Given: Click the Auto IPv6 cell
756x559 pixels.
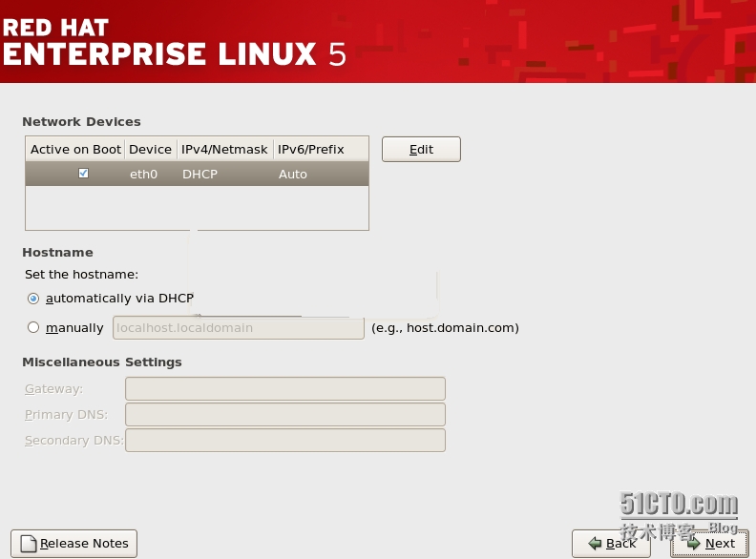Looking at the screenshot, I should pyautogui.click(x=293, y=174).
